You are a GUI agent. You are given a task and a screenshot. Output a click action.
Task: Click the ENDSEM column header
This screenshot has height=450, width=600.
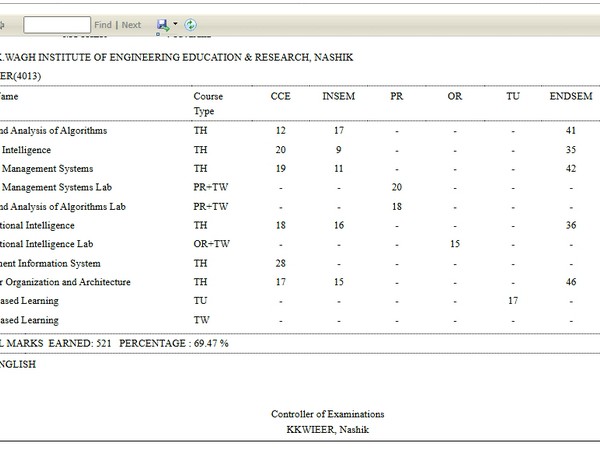click(569, 96)
